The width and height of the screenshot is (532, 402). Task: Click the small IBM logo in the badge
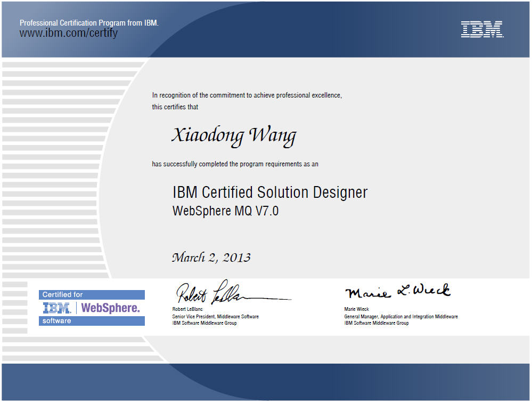57,308
